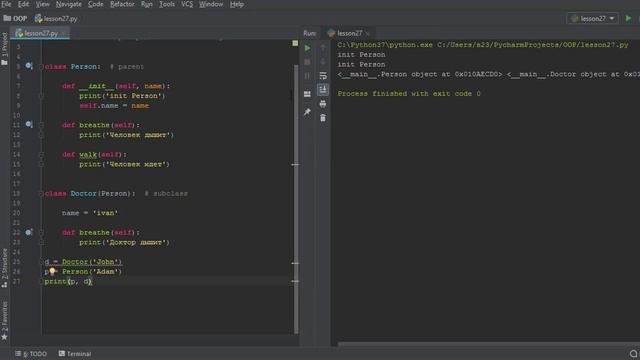Click the "print(p, d)" line in the editor
Image resolution: width=640 pixels, height=360 pixels.
pos(69,281)
